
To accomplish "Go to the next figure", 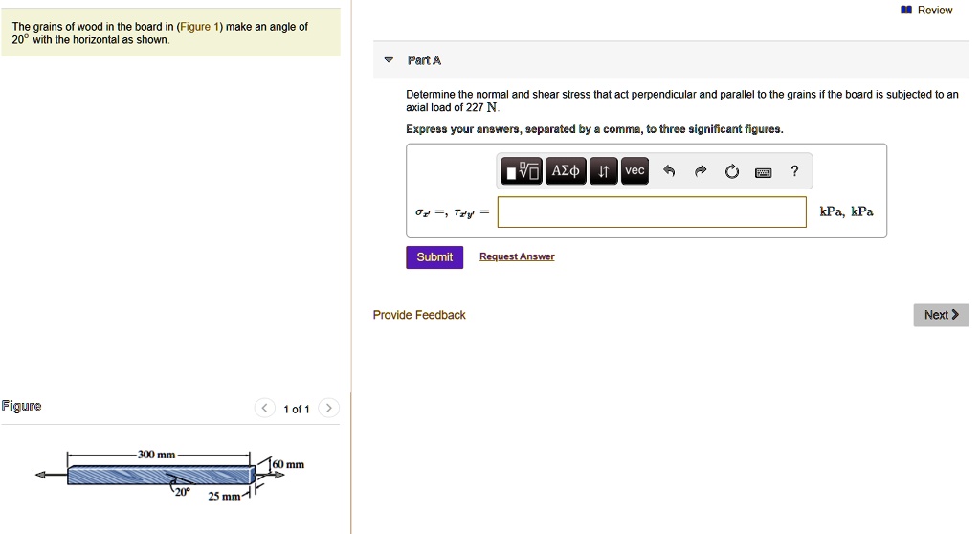I will [328, 409].
